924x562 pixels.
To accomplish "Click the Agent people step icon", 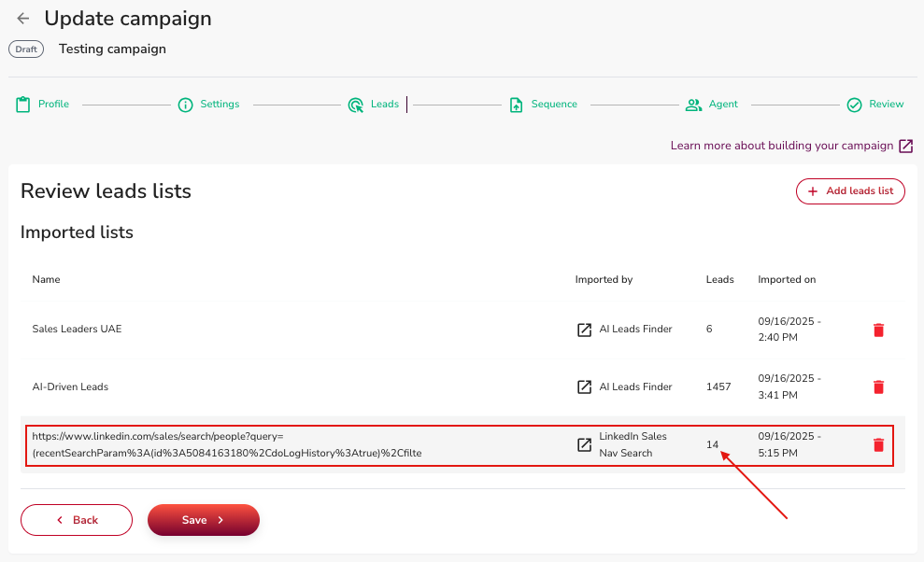I will coord(693,105).
